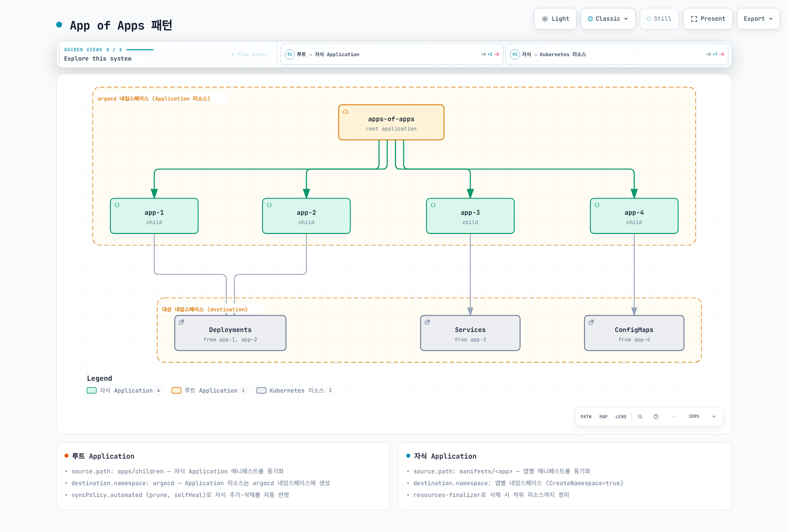The image size is (788, 532).
Task: Reset zoom via the 100% label
Action: (x=694, y=417)
